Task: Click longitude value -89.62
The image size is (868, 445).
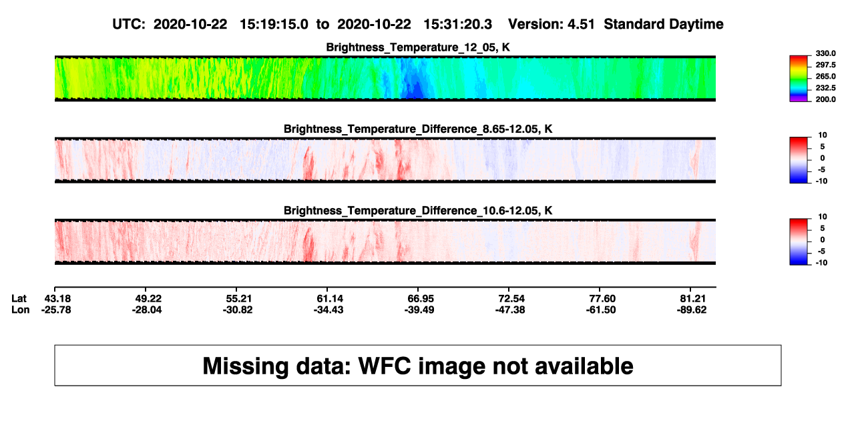Action: (x=693, y=310)
